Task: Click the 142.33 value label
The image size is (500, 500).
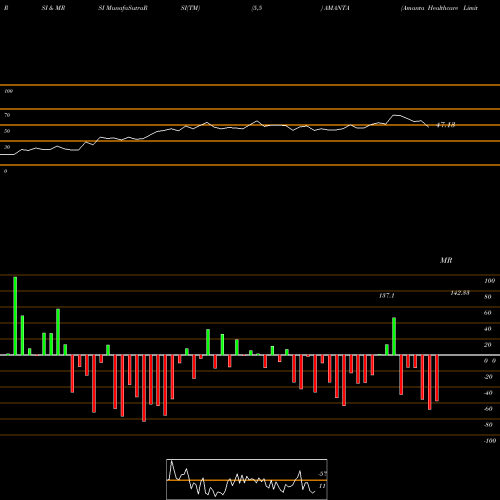Action: coord(460,293)
